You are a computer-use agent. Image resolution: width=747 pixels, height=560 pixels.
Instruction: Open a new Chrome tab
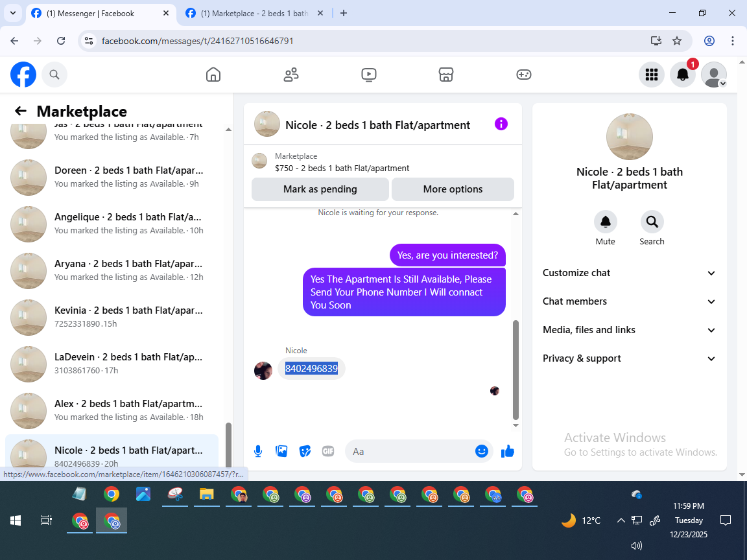click(x=344, y=14)
